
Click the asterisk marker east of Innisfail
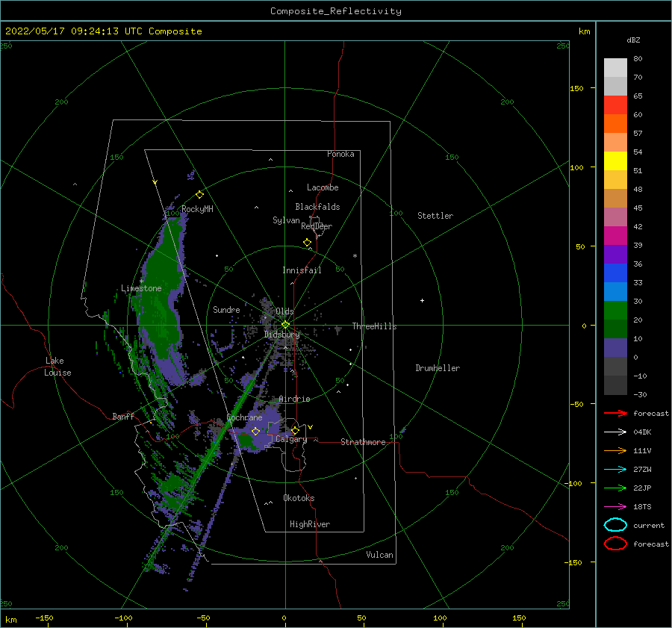tap(355, 256)
